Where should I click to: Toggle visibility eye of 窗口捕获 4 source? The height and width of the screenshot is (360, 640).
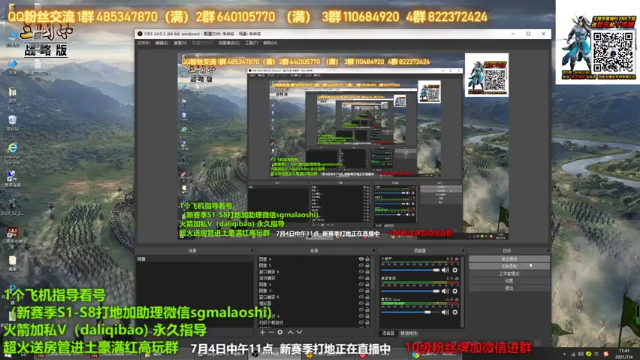pos(361,316)
